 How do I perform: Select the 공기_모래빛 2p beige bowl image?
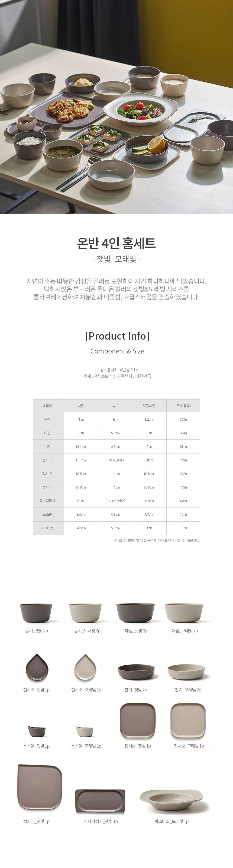[85, 612]
